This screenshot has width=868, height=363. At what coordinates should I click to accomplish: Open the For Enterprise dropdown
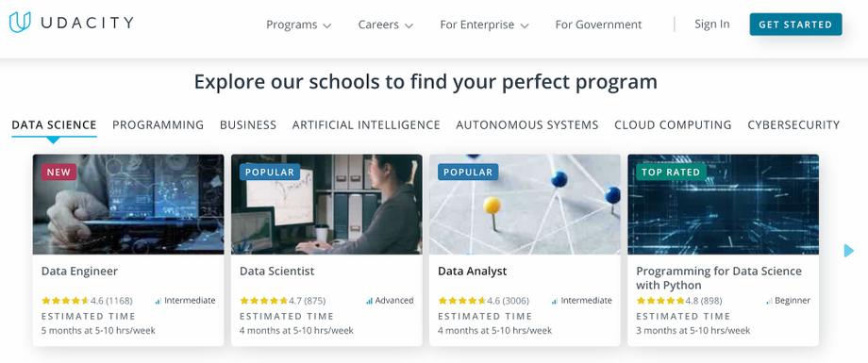click(x=484, y=25)
